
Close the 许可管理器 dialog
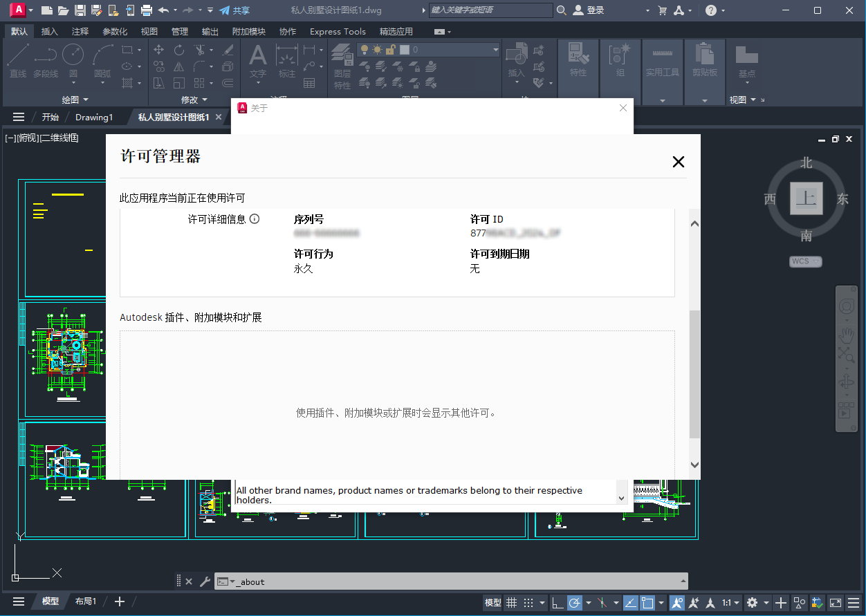tap(678, 162)
